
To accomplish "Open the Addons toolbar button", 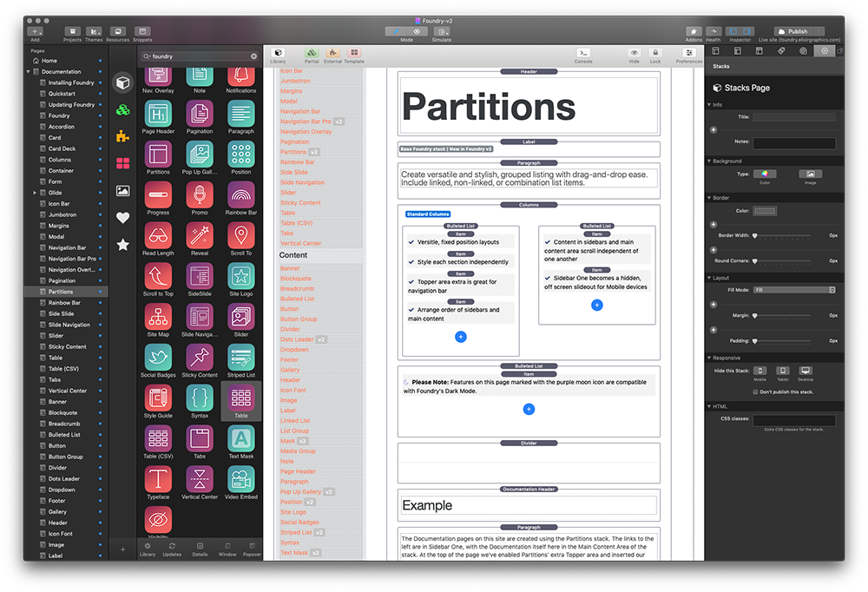I will click(694, 31).
